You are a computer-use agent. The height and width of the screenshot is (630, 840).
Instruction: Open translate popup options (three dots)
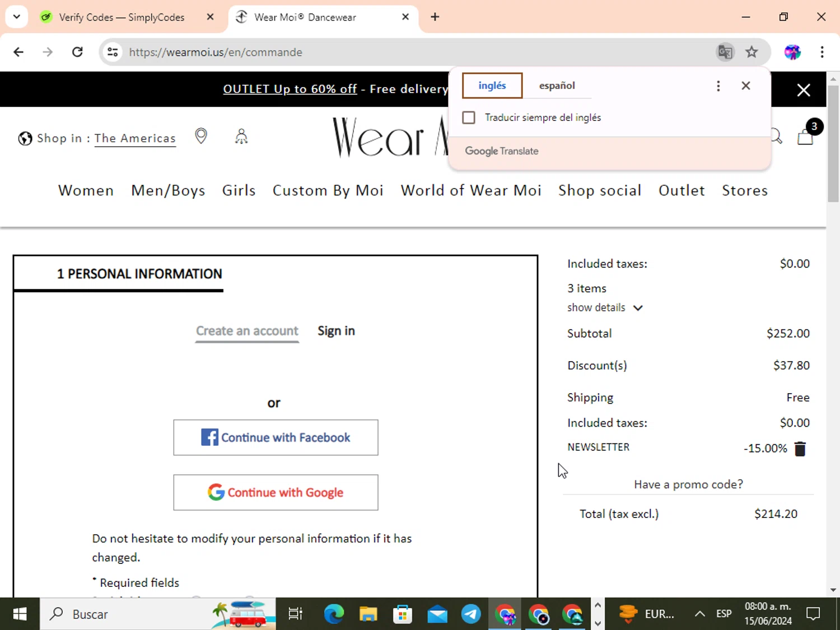point(718,86)
